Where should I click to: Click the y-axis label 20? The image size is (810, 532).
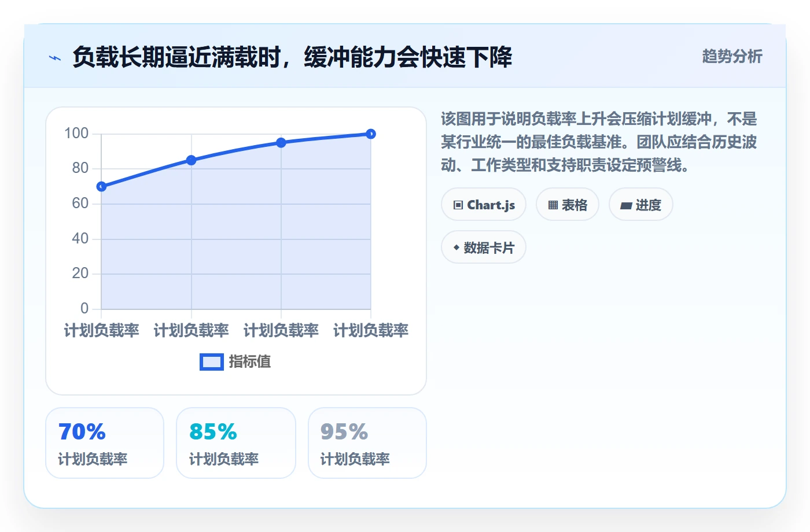pos(80,274)
